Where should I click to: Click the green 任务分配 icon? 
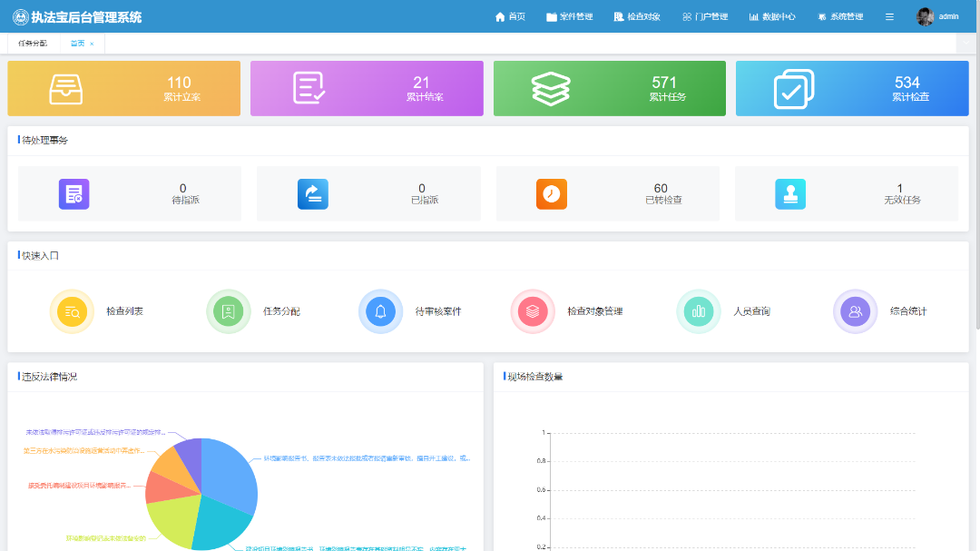[228, 311]
